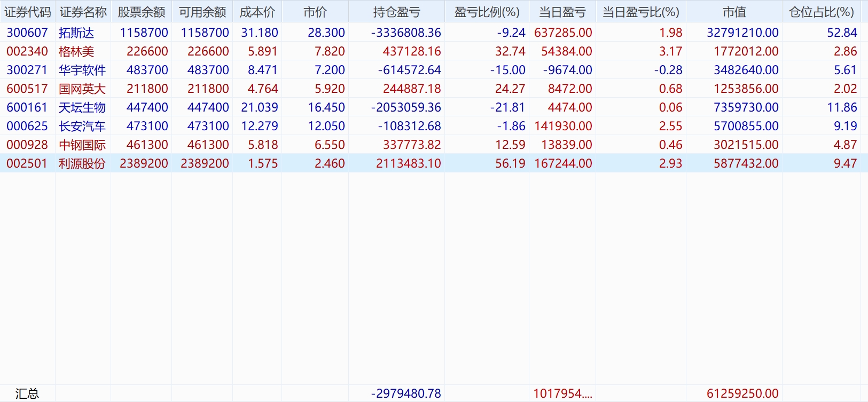Click stock code 300271
This screenshot has width=868, height=402.
click(27, 70)
